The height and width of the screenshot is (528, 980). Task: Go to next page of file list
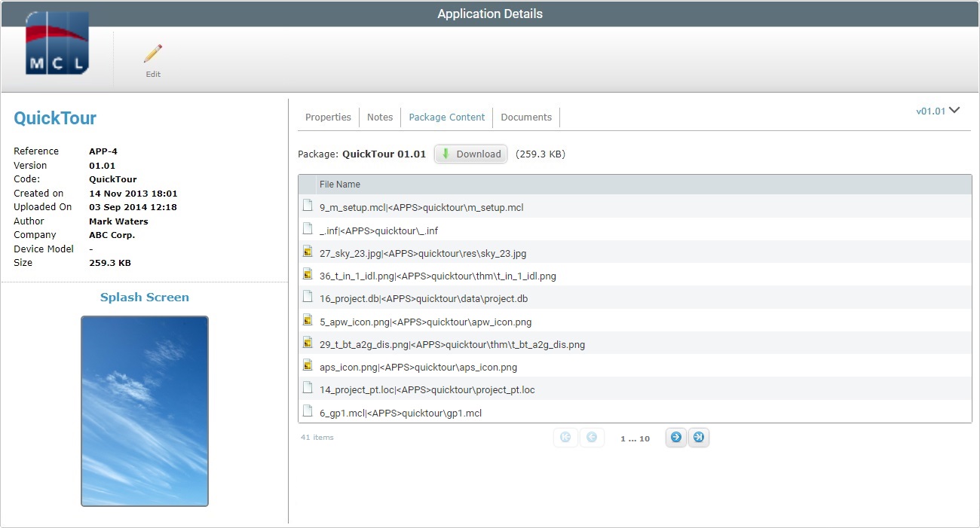pyautogui.click(x=676, y=437)
